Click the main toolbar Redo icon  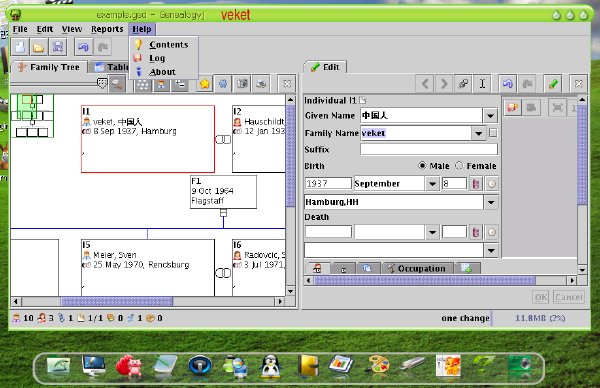point(103,47)
